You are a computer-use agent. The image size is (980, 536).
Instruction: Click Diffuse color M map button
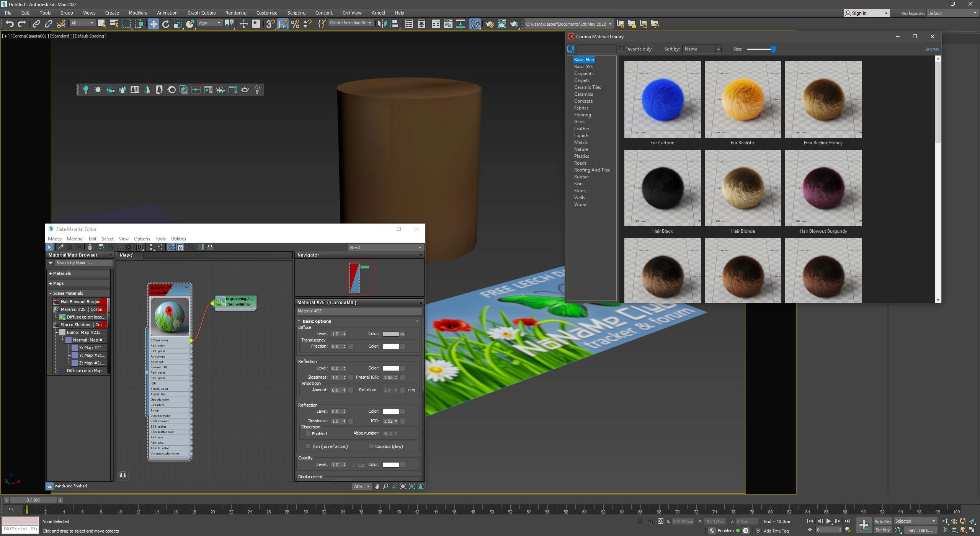[x=402, y=334]
